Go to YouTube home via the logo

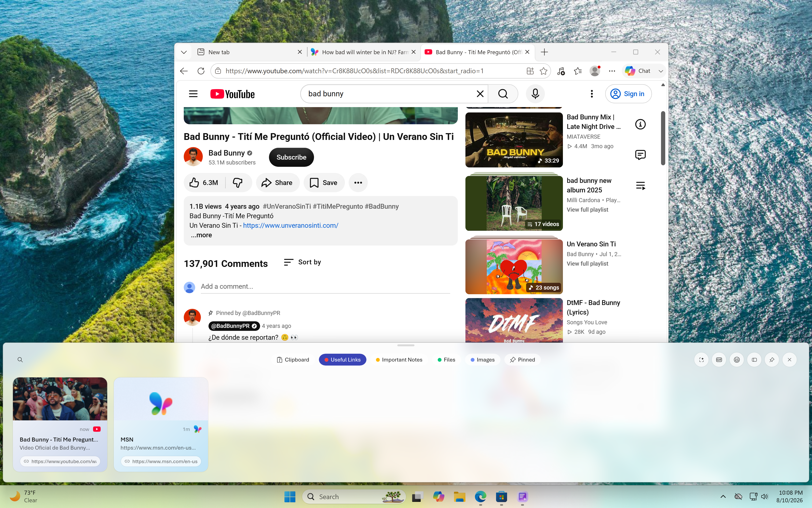(232, 94)
